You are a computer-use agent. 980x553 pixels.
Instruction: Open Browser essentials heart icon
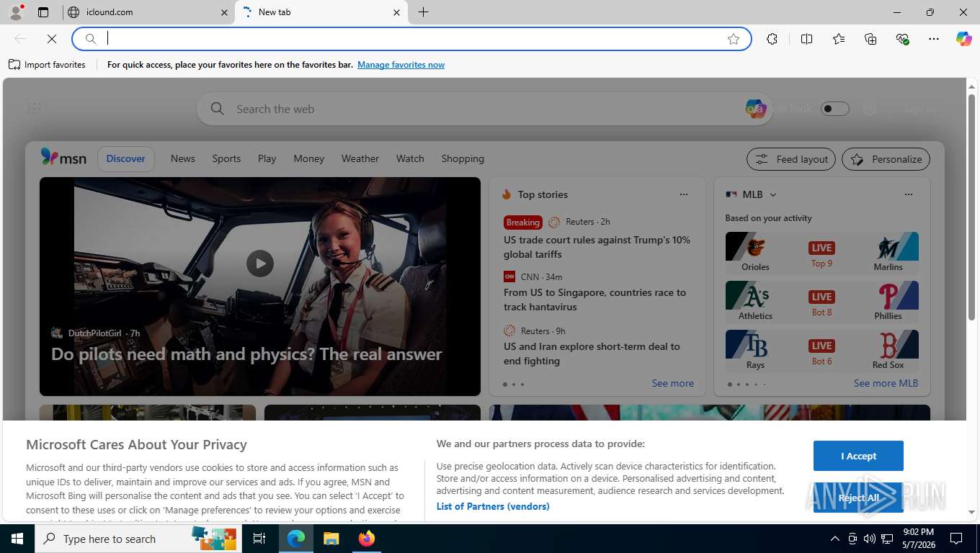pyautogui.click(x=902, y=39)
